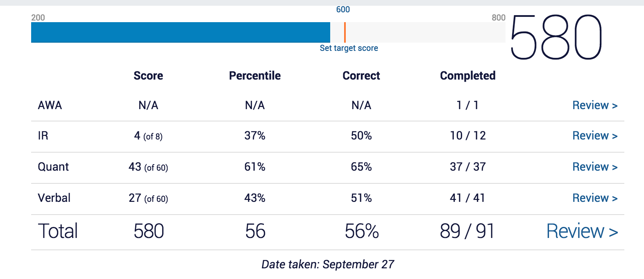The height and width of the screenshot is (279, 644).
Task: Click the 800 maximum score label
Action: pos(499,18)
